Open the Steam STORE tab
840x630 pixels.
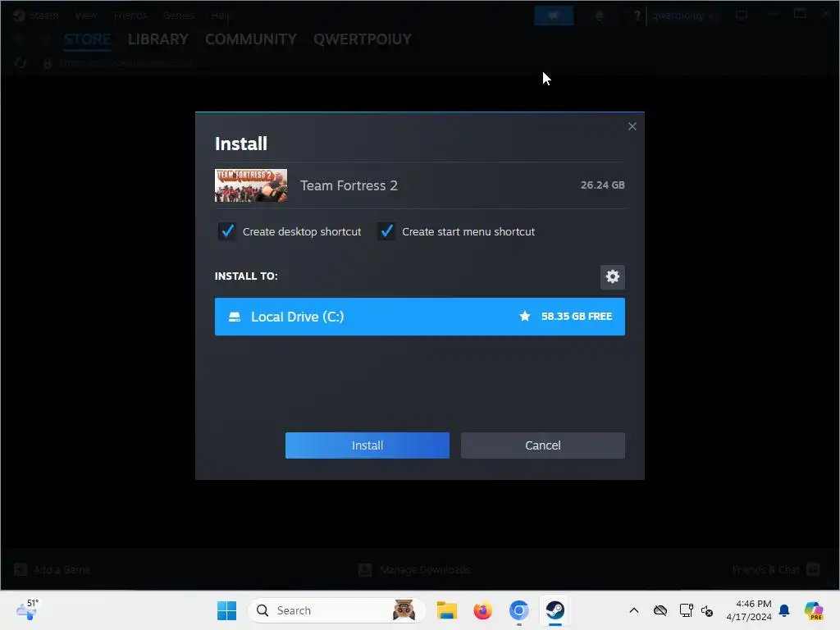click(x=87, y=39)
